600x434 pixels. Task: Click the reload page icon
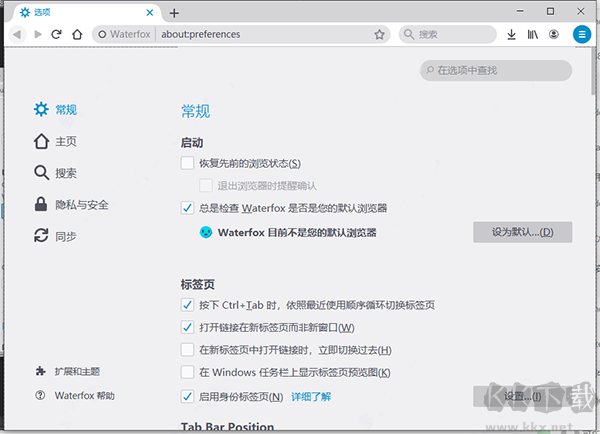(x=56, y=34)
